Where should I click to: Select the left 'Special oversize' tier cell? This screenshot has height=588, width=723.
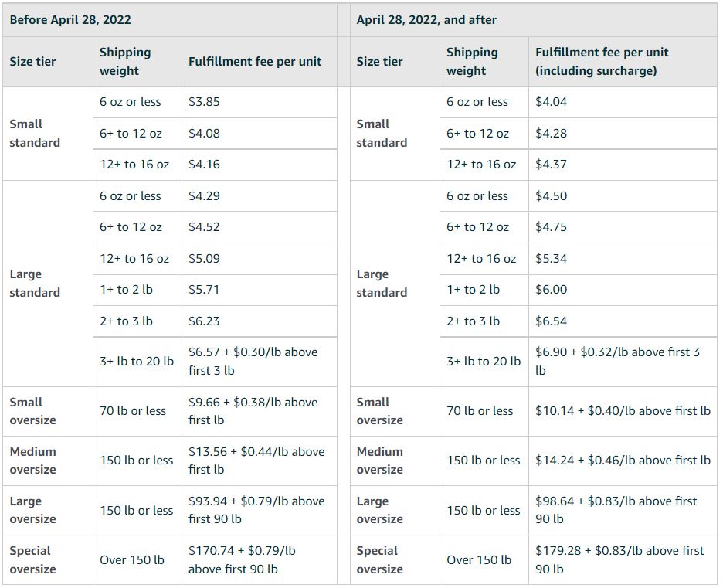pos(32,560)
